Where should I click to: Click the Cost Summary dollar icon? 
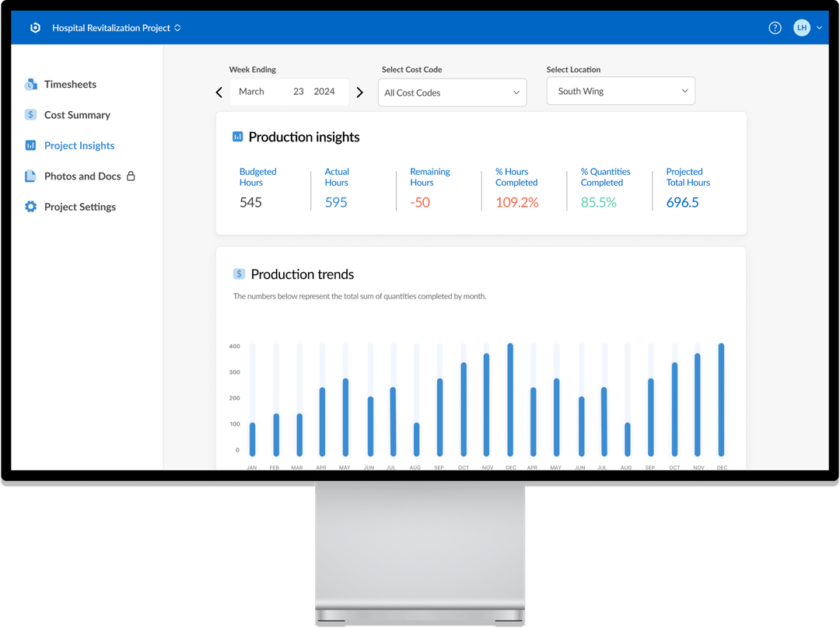pyautogui.click(x=30, y=114)
